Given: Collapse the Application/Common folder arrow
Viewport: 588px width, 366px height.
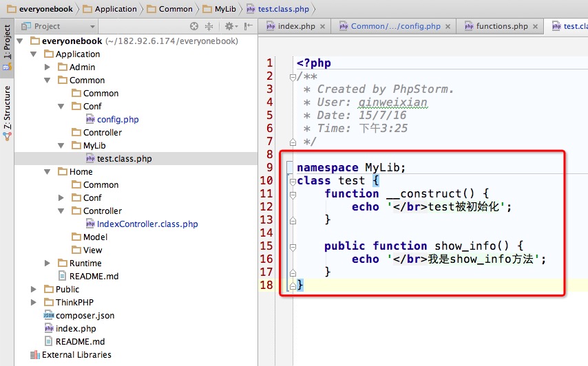Looking at the screenshot, I should point(48,80).
